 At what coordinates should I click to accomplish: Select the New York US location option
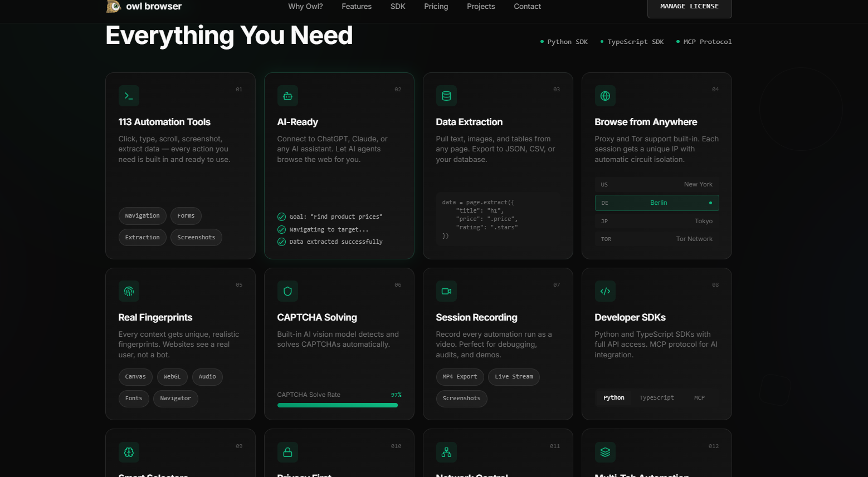pyautogui.click(x=656, y=184)
